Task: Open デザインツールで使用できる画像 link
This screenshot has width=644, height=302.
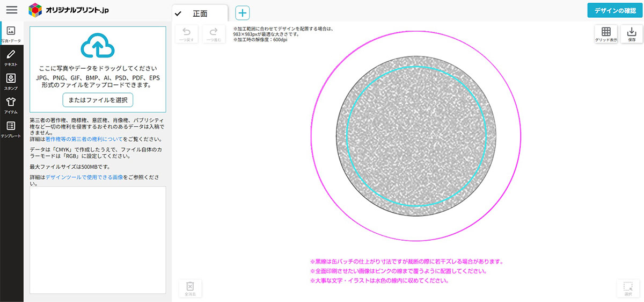Action: [84, 176]
